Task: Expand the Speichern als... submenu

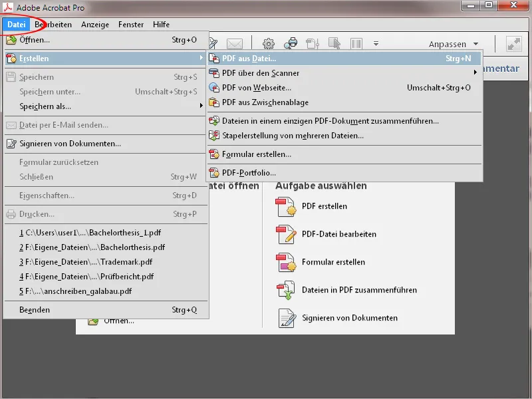Action: (x=106, y=106)
